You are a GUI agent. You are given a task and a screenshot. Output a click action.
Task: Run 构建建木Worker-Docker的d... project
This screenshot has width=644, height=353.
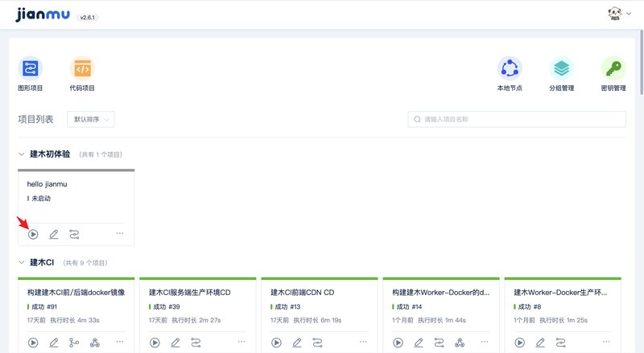[398, 343]
